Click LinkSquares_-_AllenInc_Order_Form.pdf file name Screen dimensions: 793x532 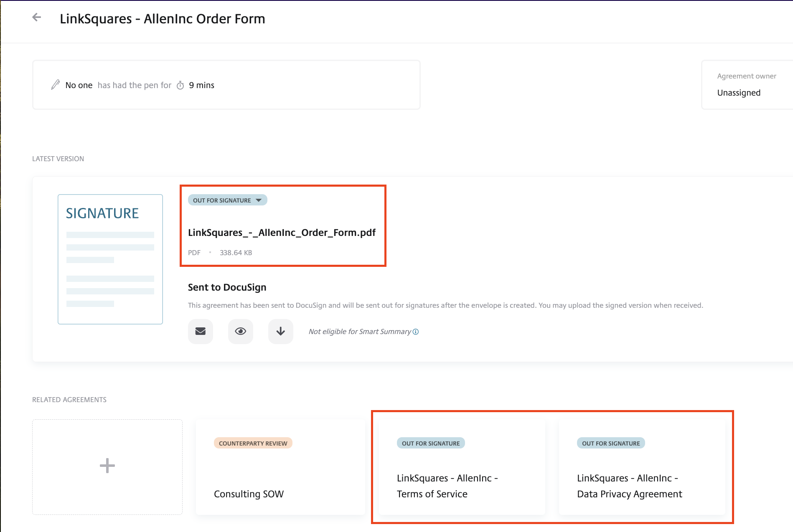282,233
